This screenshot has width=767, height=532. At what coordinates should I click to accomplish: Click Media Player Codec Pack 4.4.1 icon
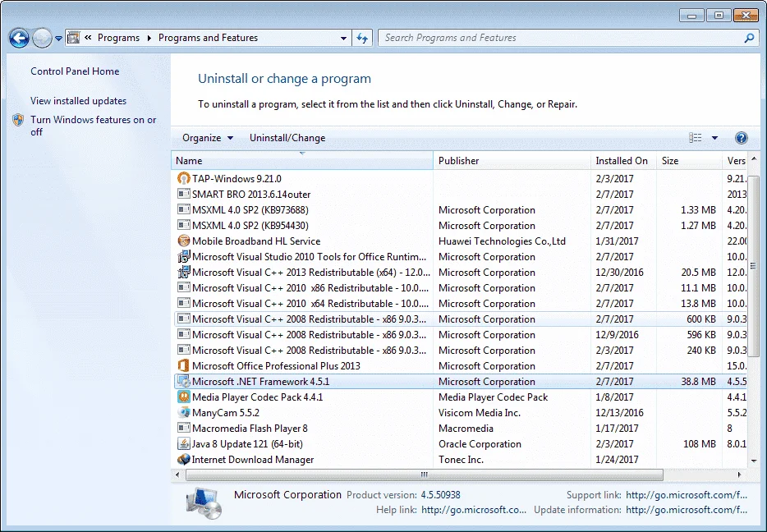coord(183,397)
